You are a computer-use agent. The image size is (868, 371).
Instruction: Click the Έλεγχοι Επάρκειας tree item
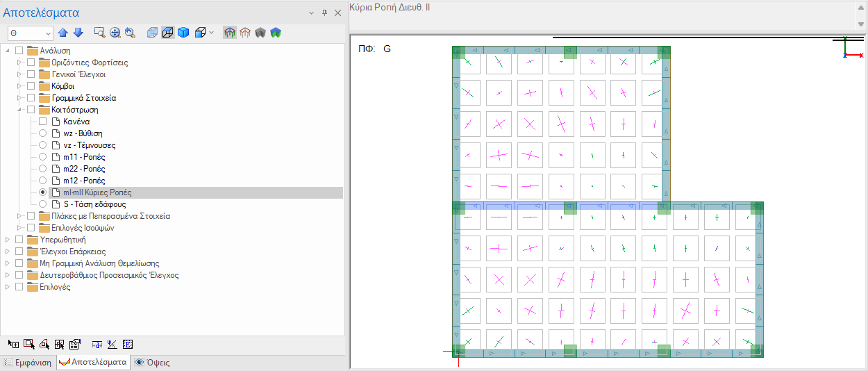tap(73, 252)
